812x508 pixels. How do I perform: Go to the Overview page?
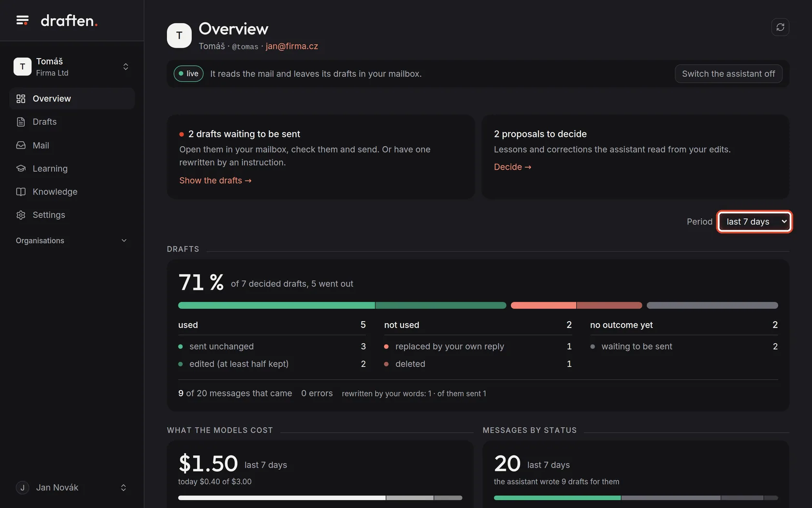[x=72, y=99]
